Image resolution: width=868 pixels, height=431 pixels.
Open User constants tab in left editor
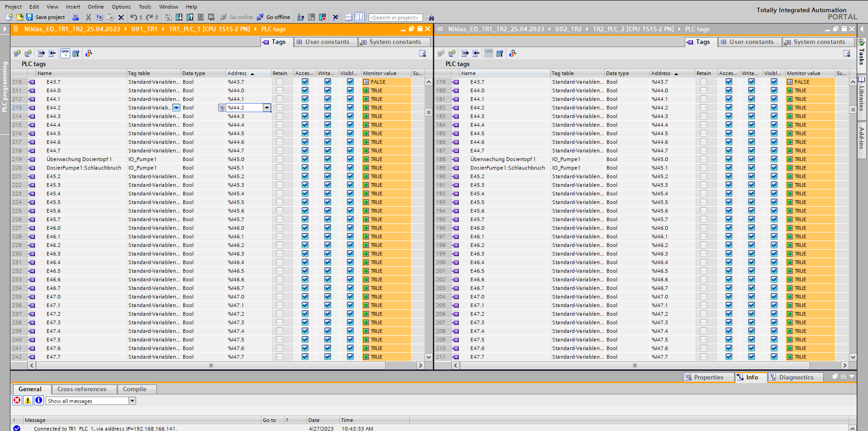(327, 42)
